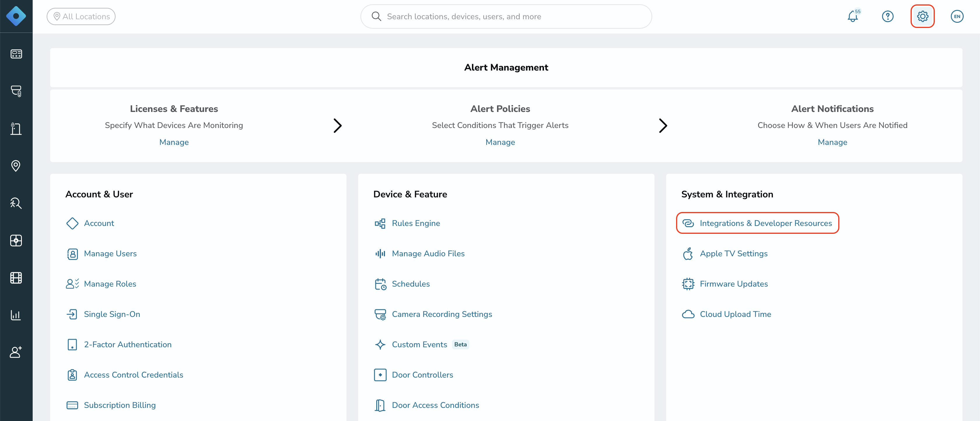This screenshot has height=421, width=980.
Task: Click the help question mark icon
Action: pyautogui.click(x=888, y=16)
